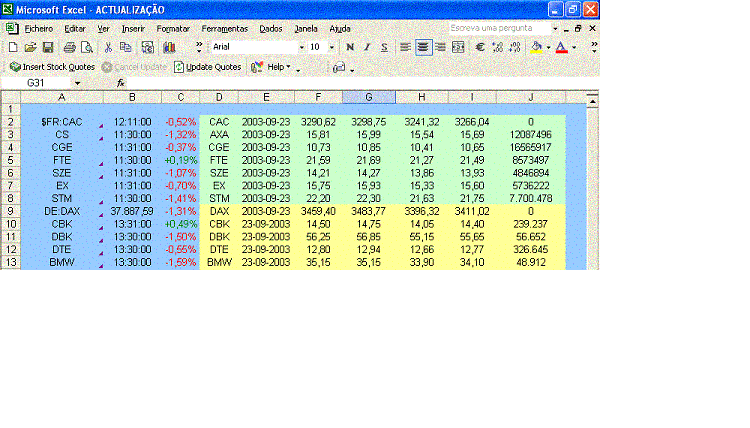
Task: Select cell with +0,19% for FTE
Action: pyautogui.click(x=180, y=160)
